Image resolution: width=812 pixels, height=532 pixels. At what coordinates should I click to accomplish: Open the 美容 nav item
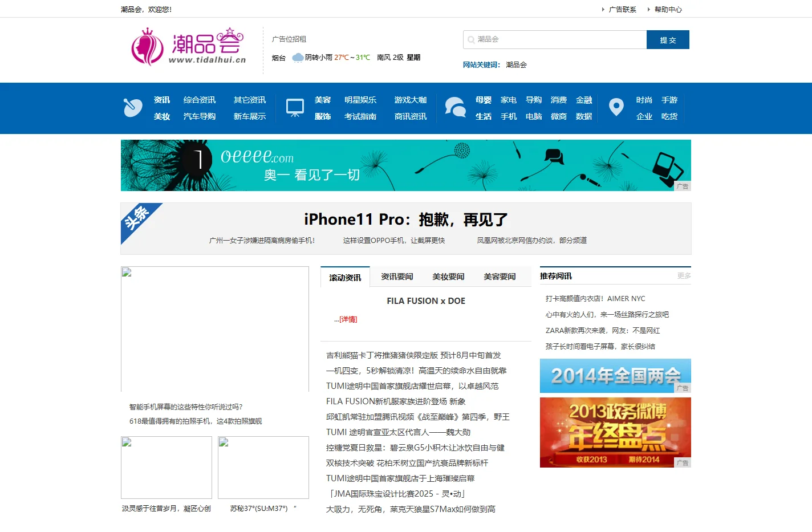click(323, 100)
